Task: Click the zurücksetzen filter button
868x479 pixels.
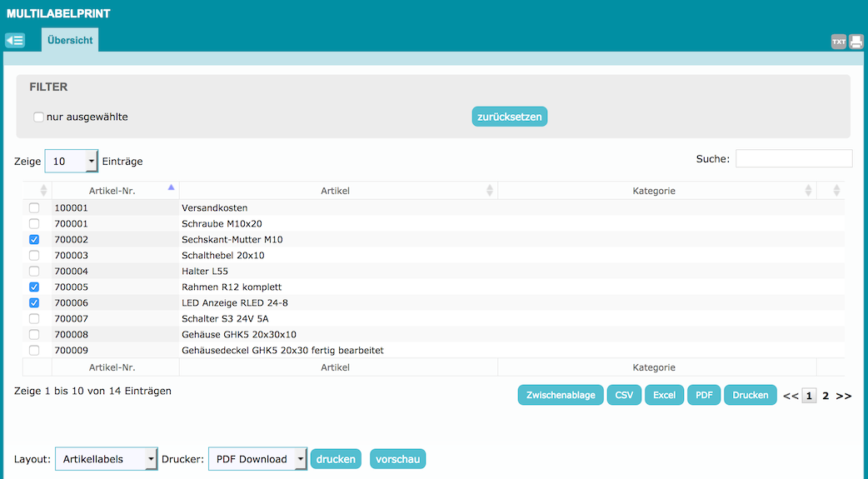Action: pyautogui.click(x=510, y=117)
